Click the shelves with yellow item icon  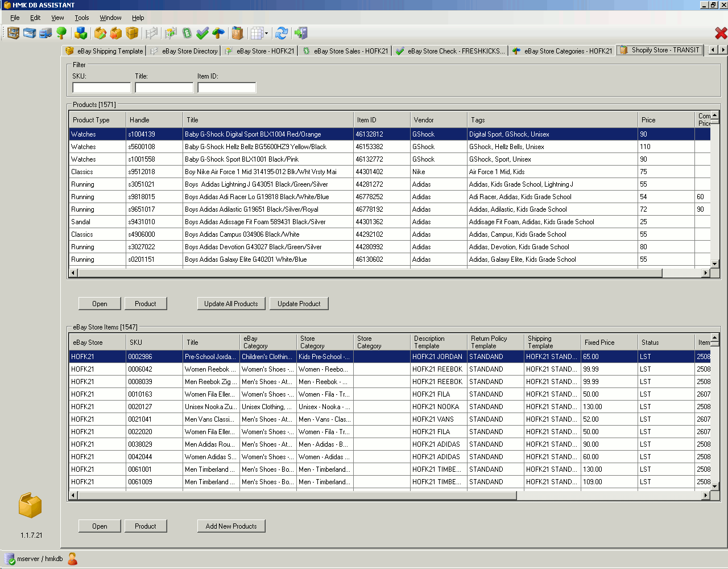[x=171, y=33]
